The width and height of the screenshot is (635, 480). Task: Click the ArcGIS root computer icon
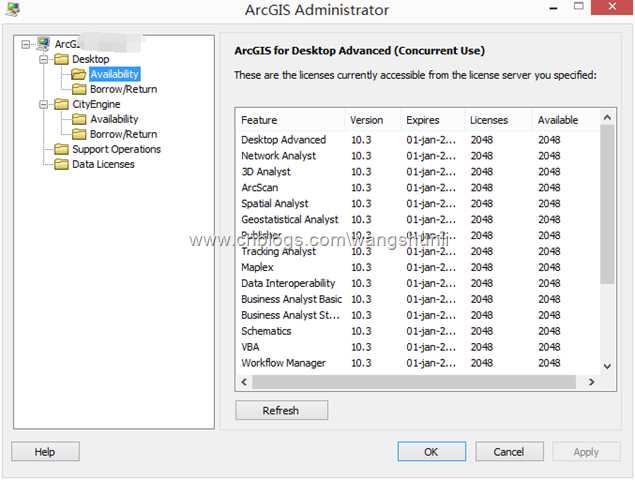[43, 44]
